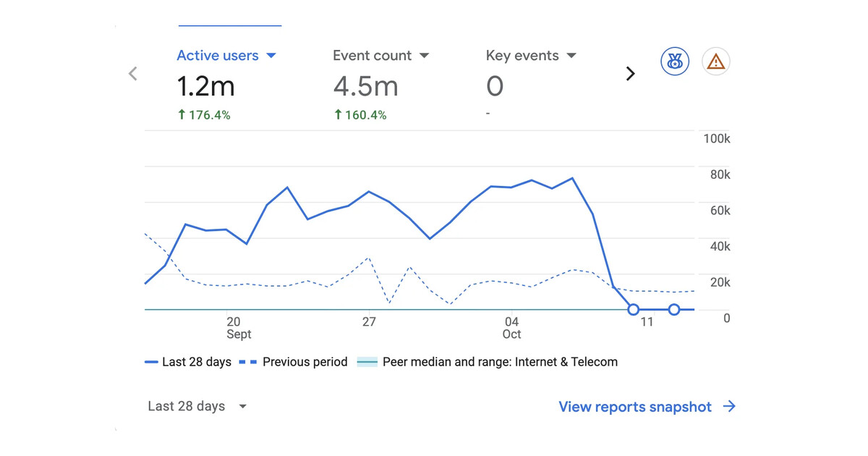Click the 04 Oct axis label
The image size is (868, 456).
(511, 328)
